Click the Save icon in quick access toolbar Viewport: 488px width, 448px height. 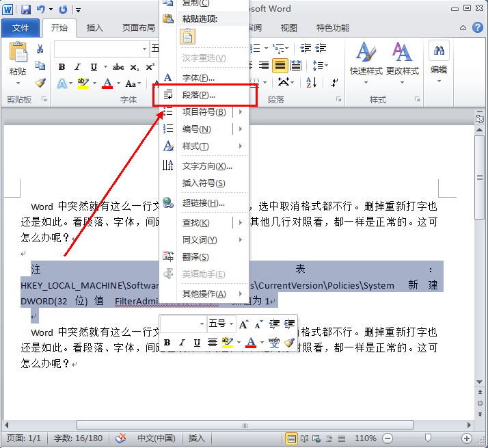click(x=26, y=10)
